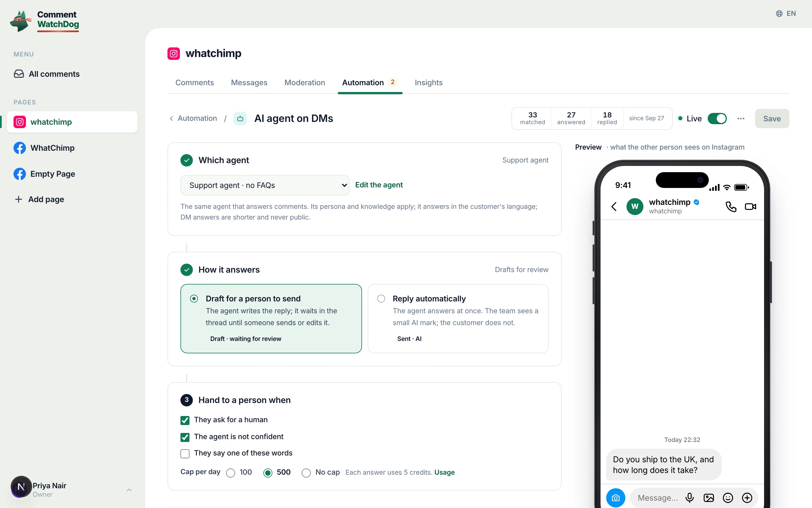This screenshot has height=508, width=812.
Task: Switch to the Messages tab
Action: (x=249, y=83)
